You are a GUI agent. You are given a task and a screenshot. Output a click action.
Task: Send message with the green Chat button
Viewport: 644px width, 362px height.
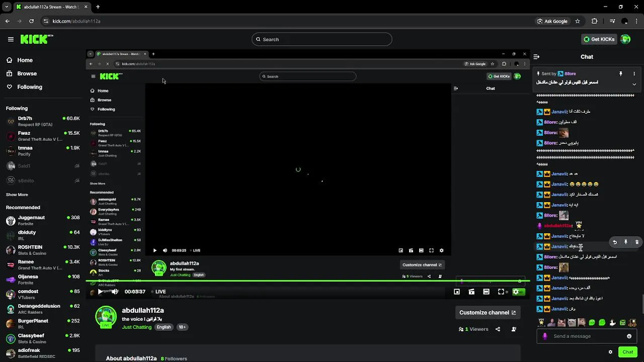click(627, 352)
